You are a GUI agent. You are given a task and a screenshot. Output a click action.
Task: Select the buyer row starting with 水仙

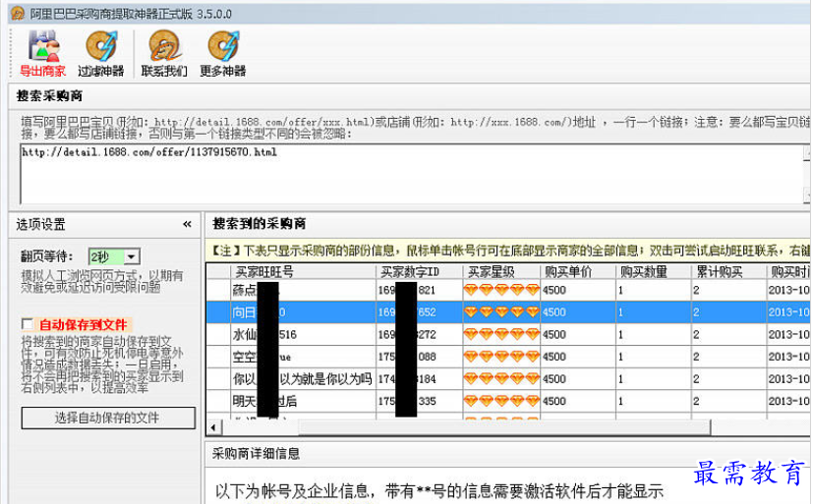click(x=508, y=335)
